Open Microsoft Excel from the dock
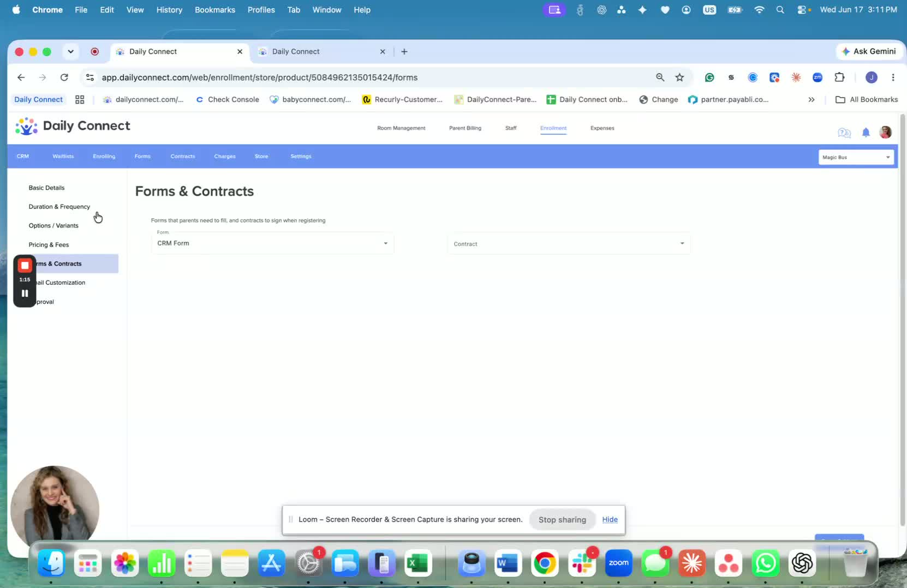Image resolution: width=907 pixels, height=588 pixels. pos(418,563)
